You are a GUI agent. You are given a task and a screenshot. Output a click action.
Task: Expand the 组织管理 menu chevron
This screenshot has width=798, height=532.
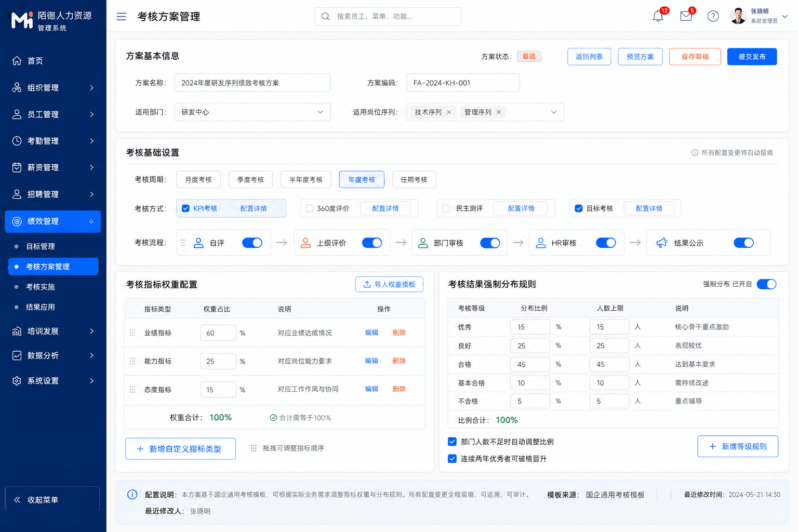[91, 88]
